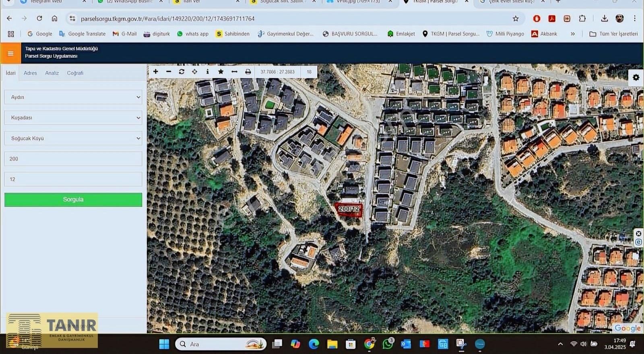Zoom in the map with plus icon
The height and width of the screenshot is (354, 644).
pos(156,72)
